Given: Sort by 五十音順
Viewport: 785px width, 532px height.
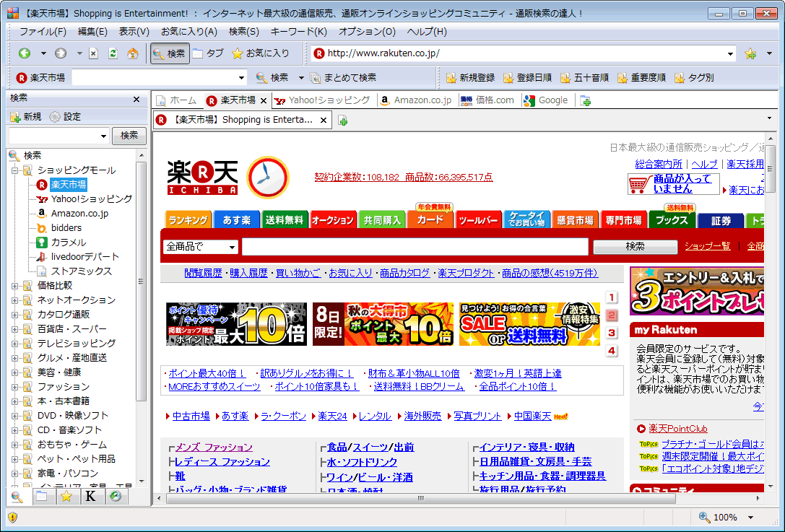Looking at the screenshot, I should tap(584, 77).
